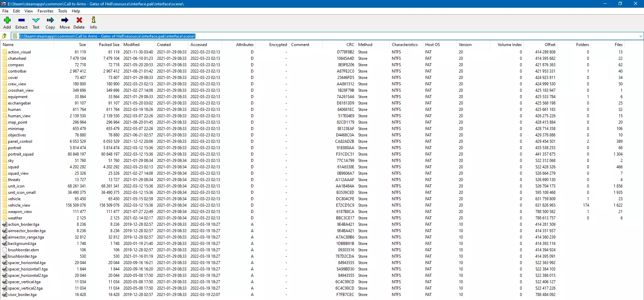Select the spacer_horizontal2.tga file name
Screen dimensions: 644x300
click(28, 275)
